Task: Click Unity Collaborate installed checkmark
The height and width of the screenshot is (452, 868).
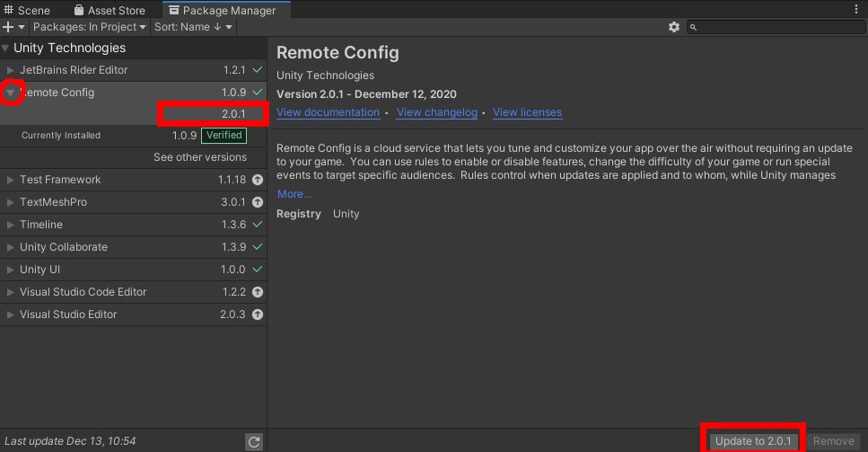Action: [258, 246]
